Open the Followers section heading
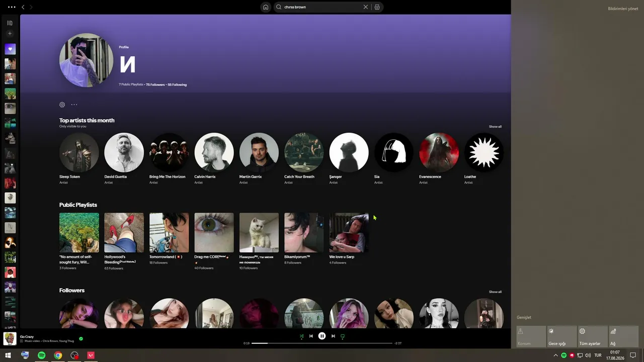This screenshot has width=644, height=362. (72, 290)
